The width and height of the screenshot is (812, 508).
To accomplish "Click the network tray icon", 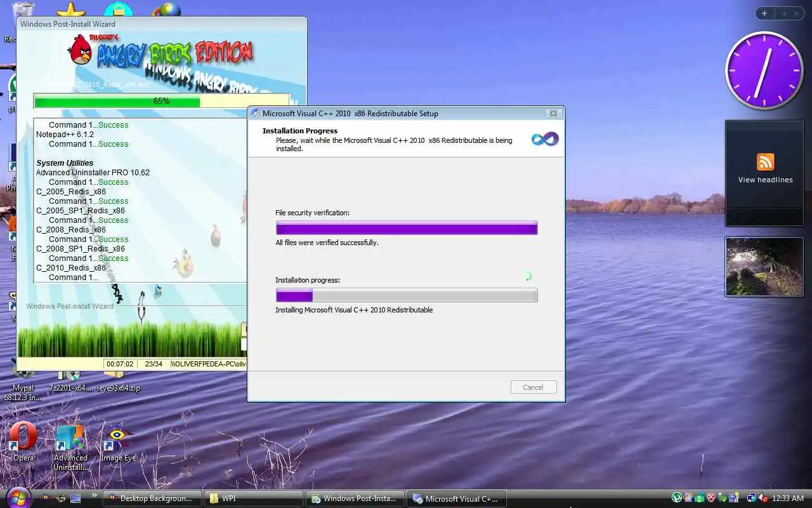I will coord(752,498).
